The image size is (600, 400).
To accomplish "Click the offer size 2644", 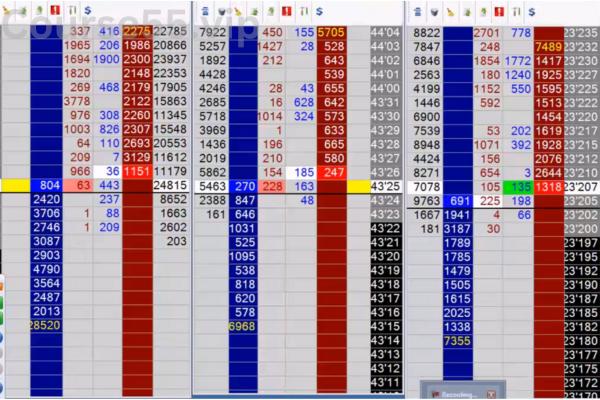I will point(549,173).
